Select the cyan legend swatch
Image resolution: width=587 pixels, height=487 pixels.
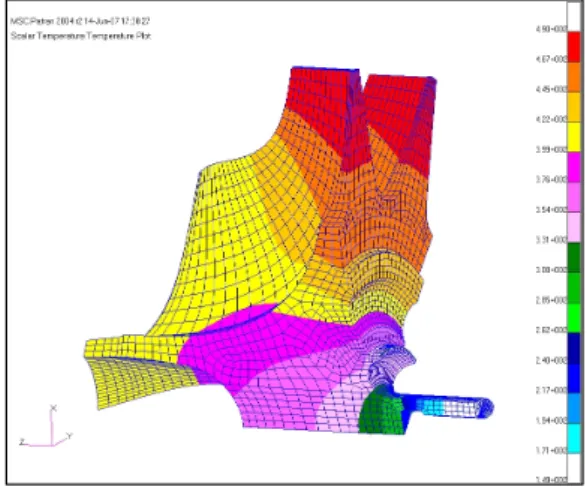[x=574, y=439]
